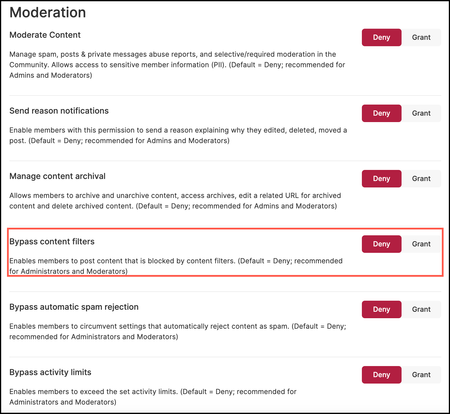The width and height of the screenshot is (450, 414).
Task: Deny Bypass automatic spam rejection
Action: [381, 309]
